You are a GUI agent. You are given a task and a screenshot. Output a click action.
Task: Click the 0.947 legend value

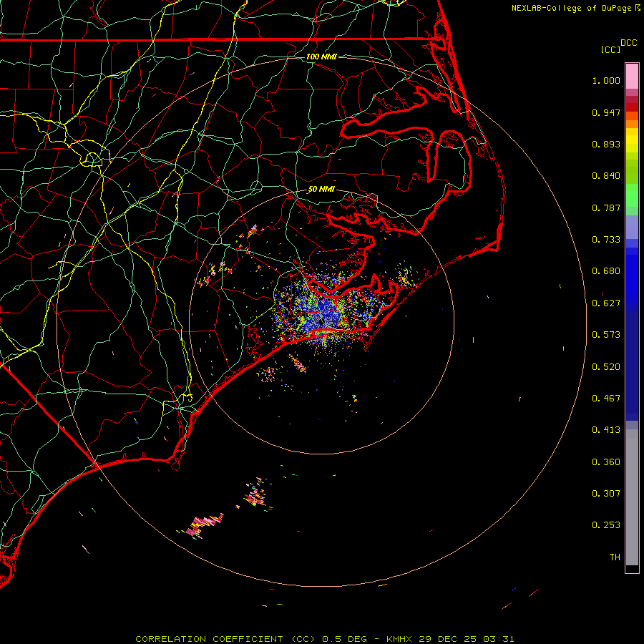[x=606, y=112]
